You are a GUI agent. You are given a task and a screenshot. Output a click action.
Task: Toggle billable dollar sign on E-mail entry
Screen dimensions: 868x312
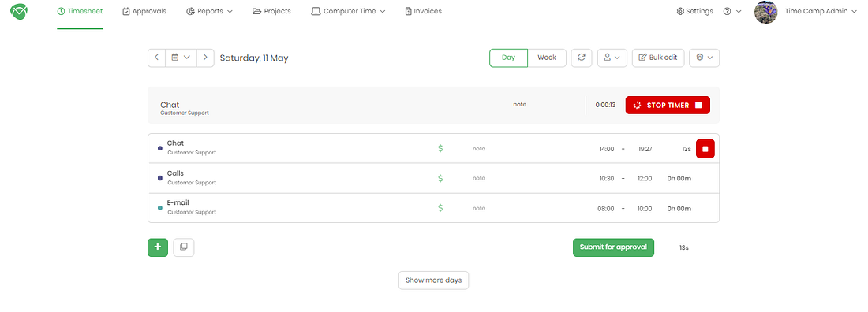tap(440, 208)
